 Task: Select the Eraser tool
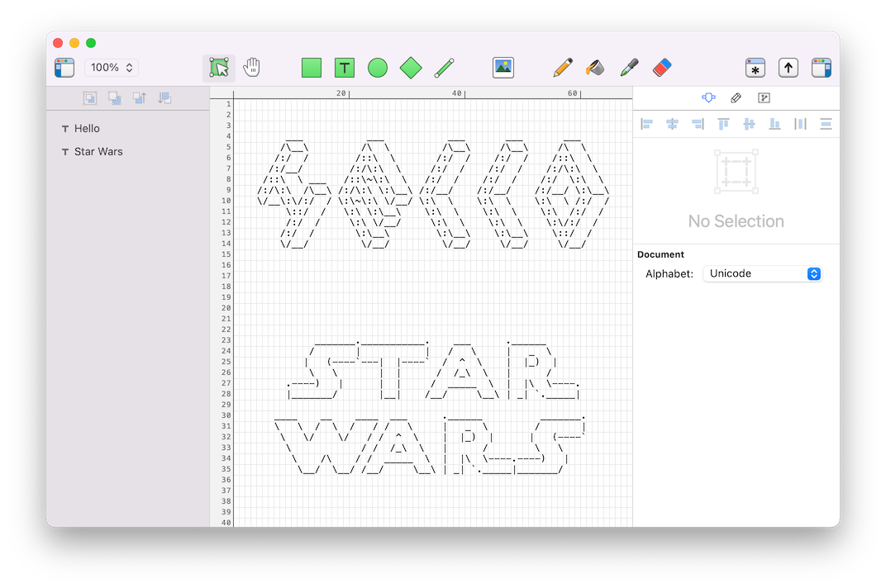pyautogui.click(x=662, y=68)
